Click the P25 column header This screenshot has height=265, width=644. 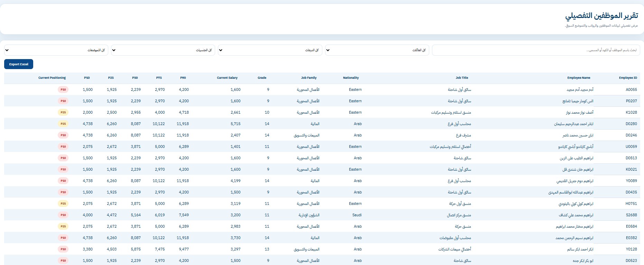click(x=111, y=78)
